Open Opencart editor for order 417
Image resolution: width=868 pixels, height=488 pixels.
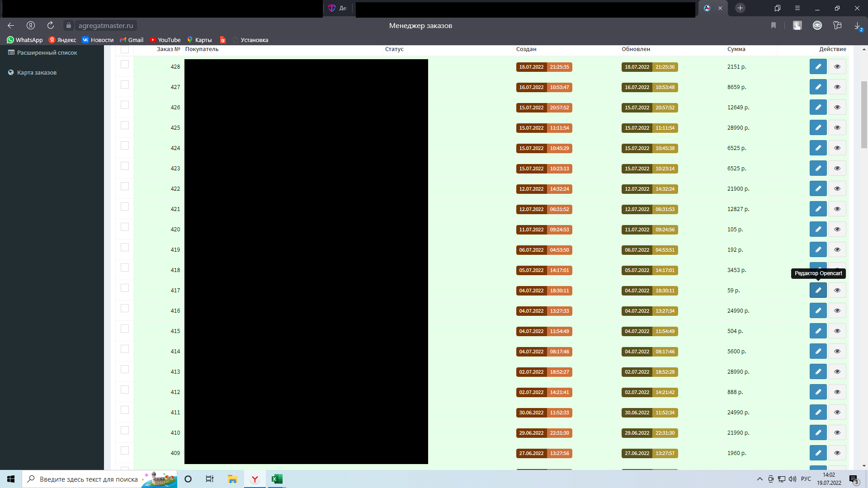[818, 290]
